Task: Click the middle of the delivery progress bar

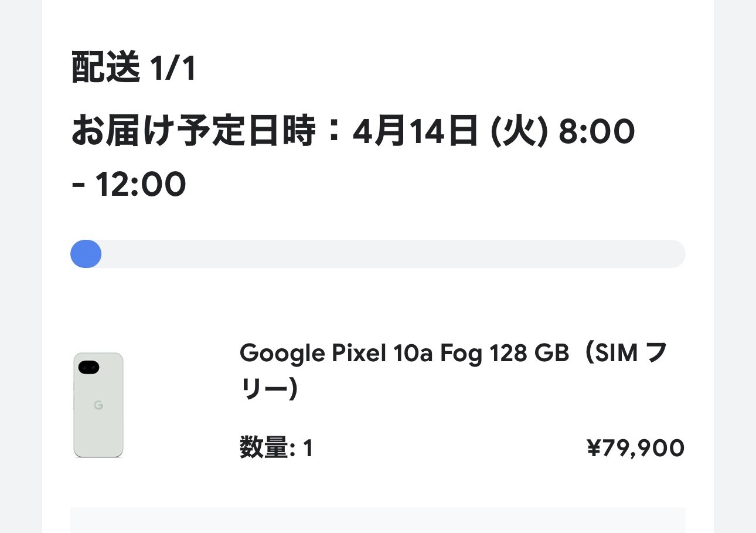Action: [378, 254]
